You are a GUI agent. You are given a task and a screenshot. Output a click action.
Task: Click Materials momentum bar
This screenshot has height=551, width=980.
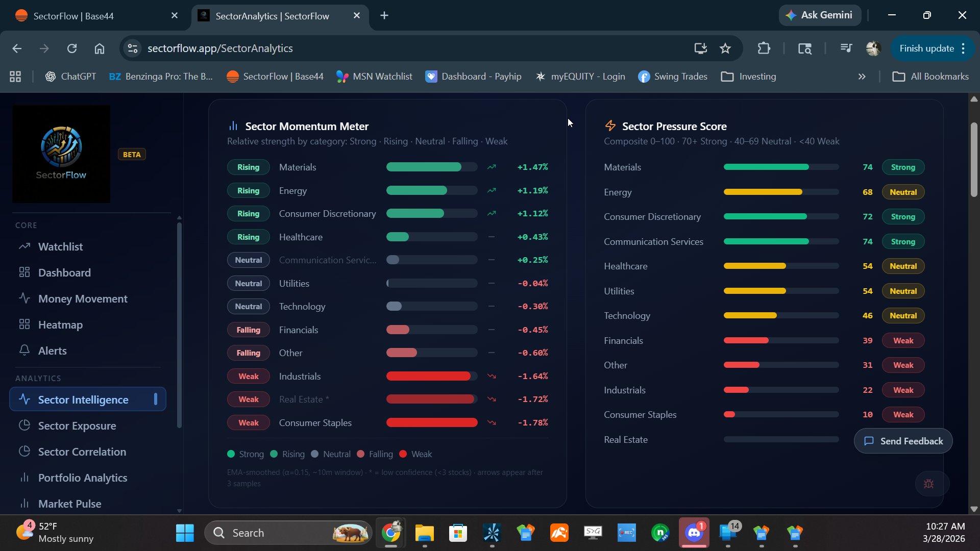click(431, 167)
